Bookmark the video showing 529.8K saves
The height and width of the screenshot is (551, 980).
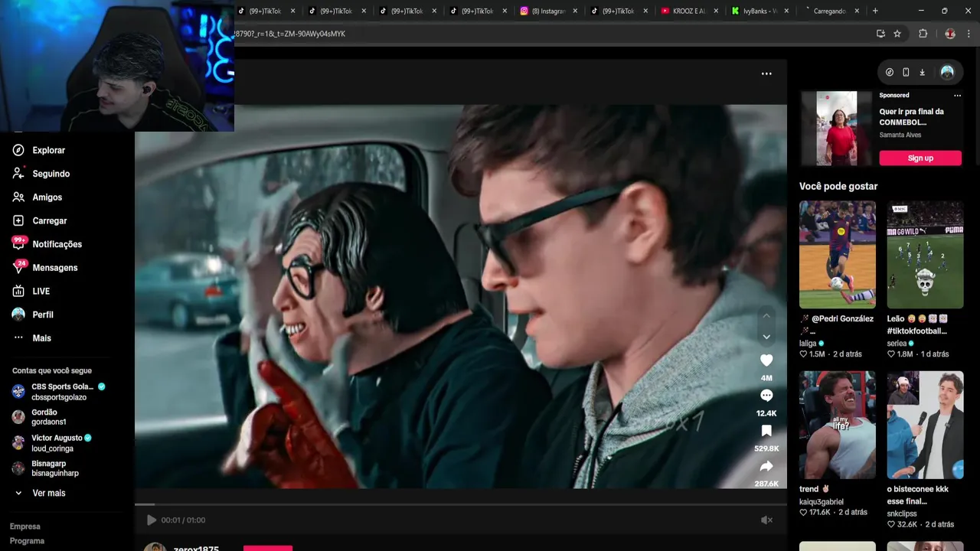(x=766, y=431)
